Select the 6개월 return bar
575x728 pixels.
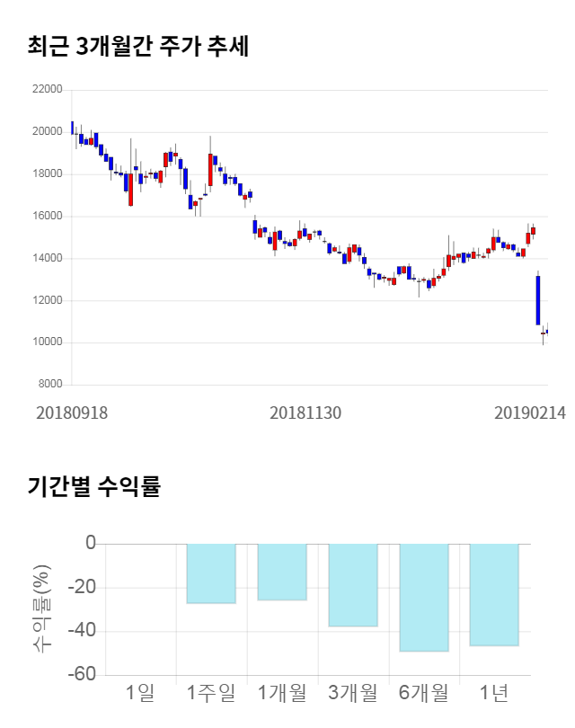[424, 597]
